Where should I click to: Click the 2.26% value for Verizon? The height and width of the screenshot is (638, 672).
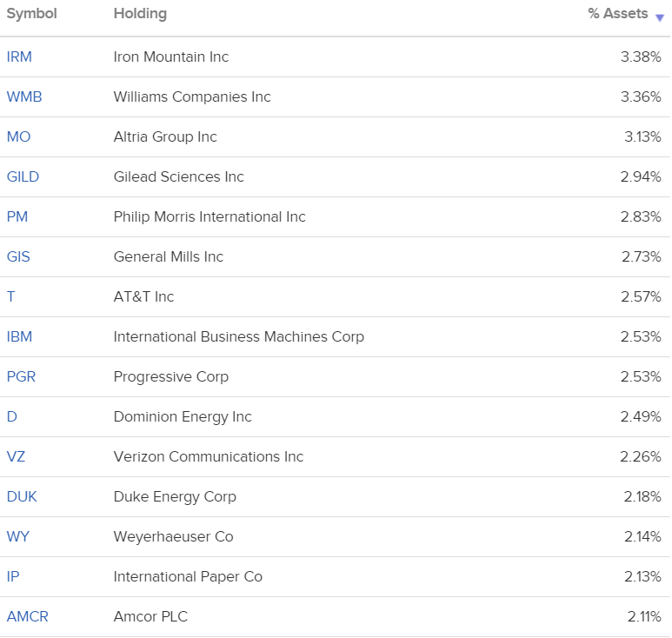641,456
